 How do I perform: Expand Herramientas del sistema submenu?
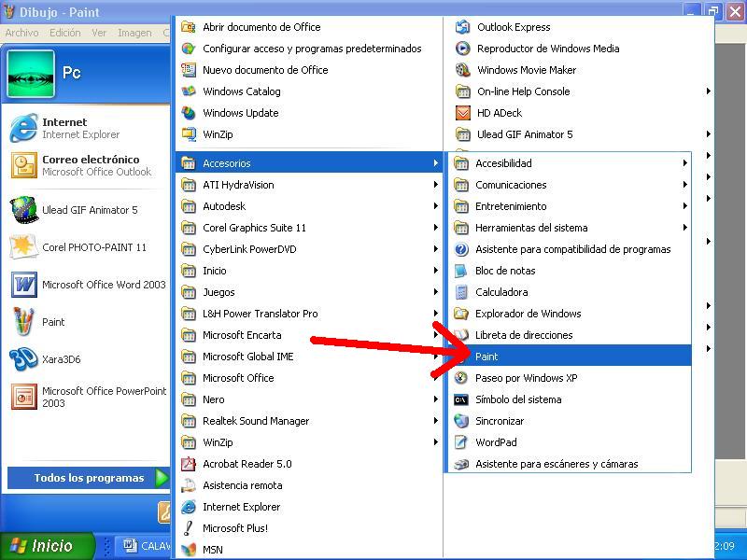pyautogui.click(x=570, y=227)
